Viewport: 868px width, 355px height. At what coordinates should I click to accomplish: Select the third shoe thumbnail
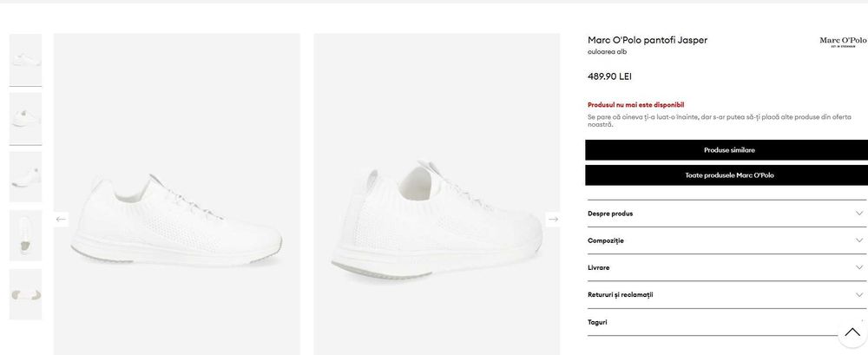pos(25,177)
